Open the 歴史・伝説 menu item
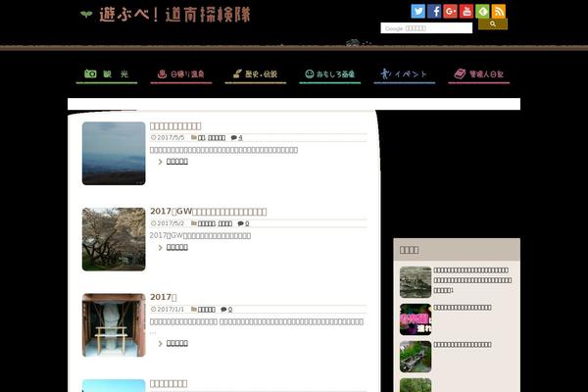This screenshot has width=588, height=392. pyautogui.click(x=256, y=74)
